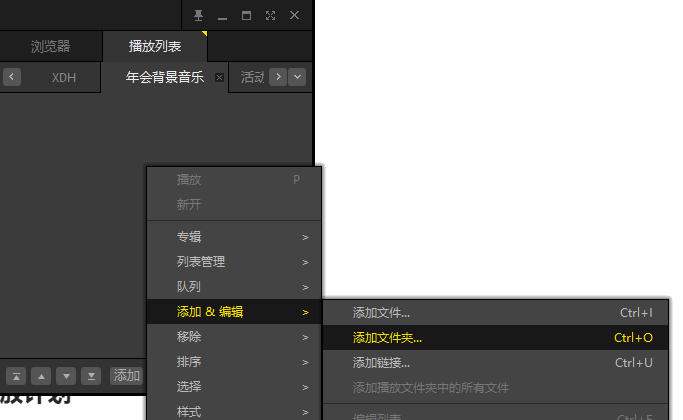
Task: Move item to top icon
Action: 16,376
